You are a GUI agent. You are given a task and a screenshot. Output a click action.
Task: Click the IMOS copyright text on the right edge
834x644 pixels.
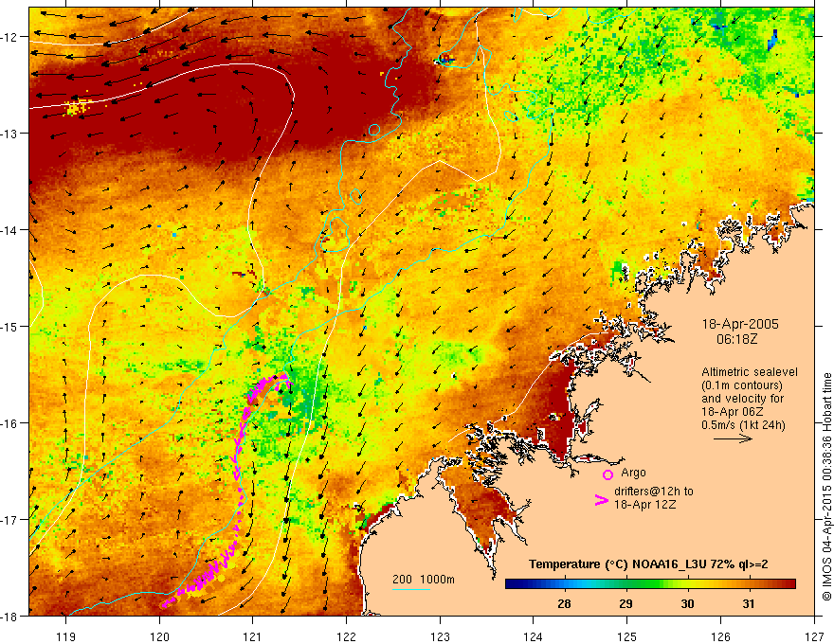826,487
